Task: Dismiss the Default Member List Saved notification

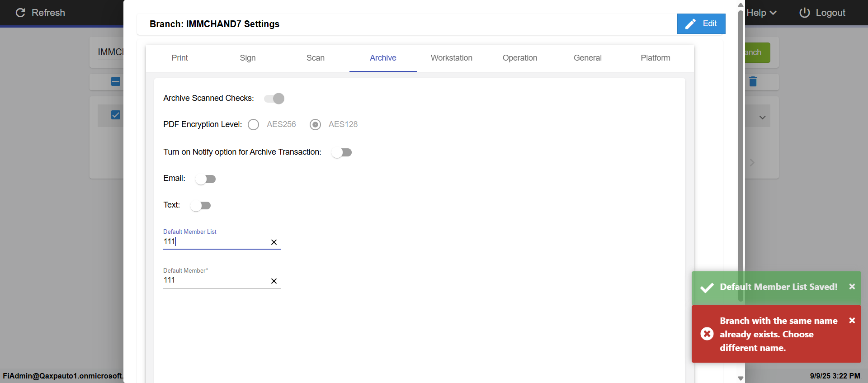Action: tap(852, 287)
